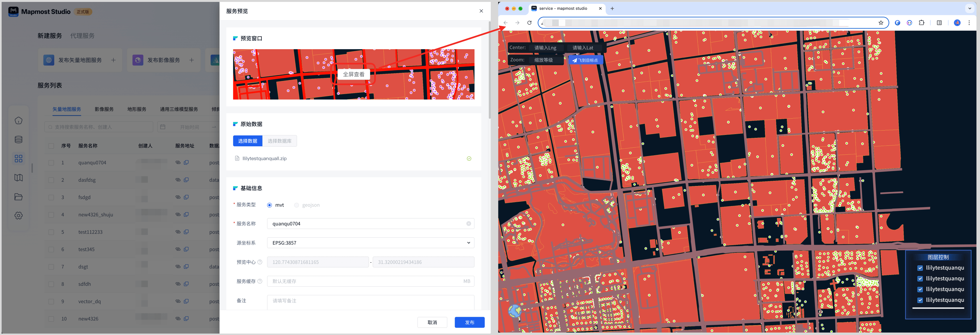The image size is (980, 335).
Task: Click globe icon at map bottom-left
Action: 515,311
